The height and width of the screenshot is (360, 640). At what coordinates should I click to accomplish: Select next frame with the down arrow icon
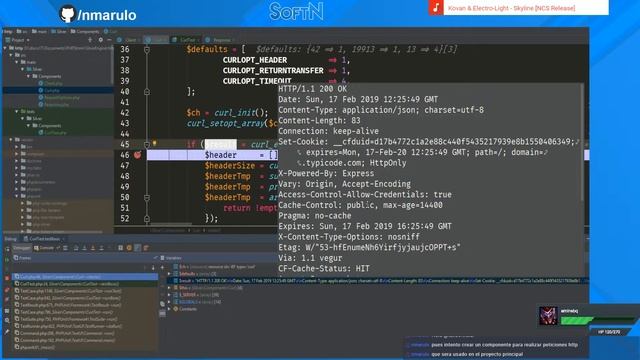click(153, 268)
